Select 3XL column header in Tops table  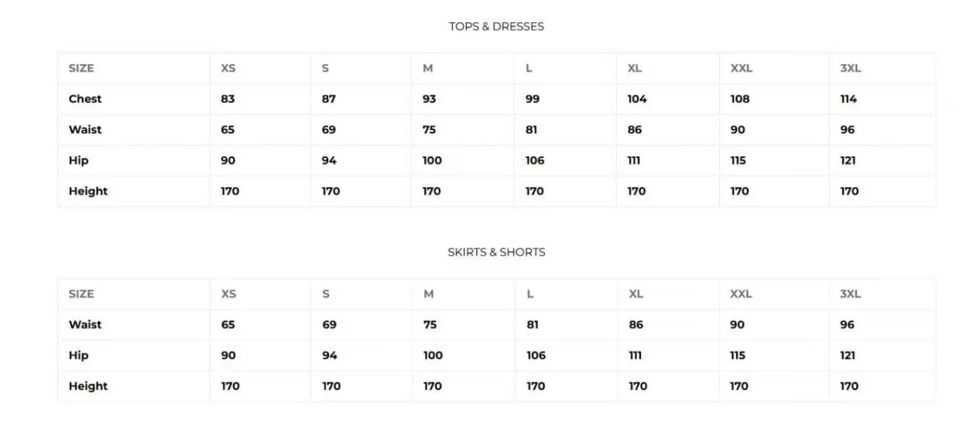click(850, 68)
